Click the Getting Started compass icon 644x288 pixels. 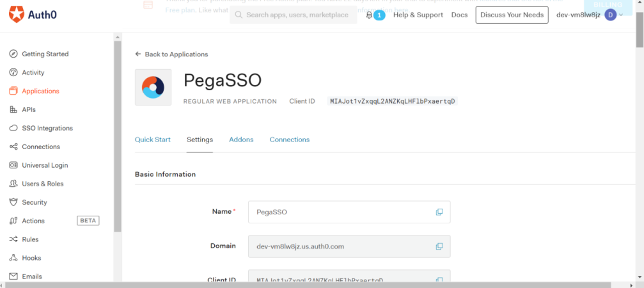tap(13, 54)
